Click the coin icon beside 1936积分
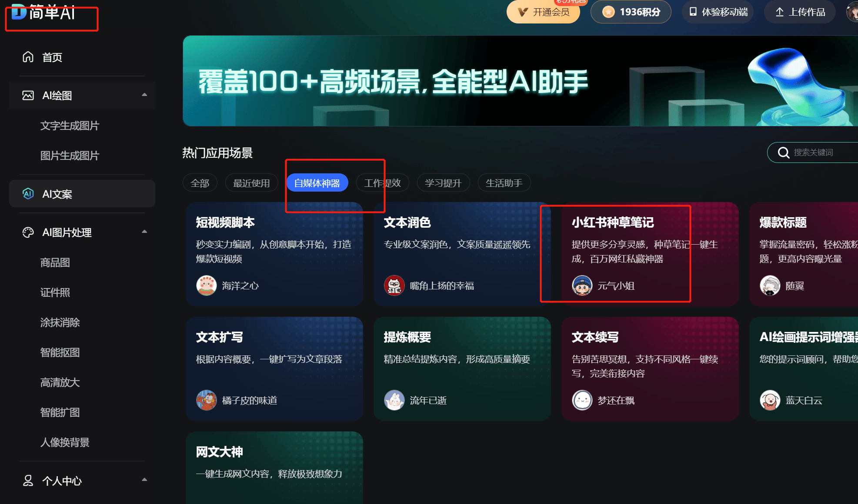The width and height of the screenshot is (858, 504). [608, 12]
